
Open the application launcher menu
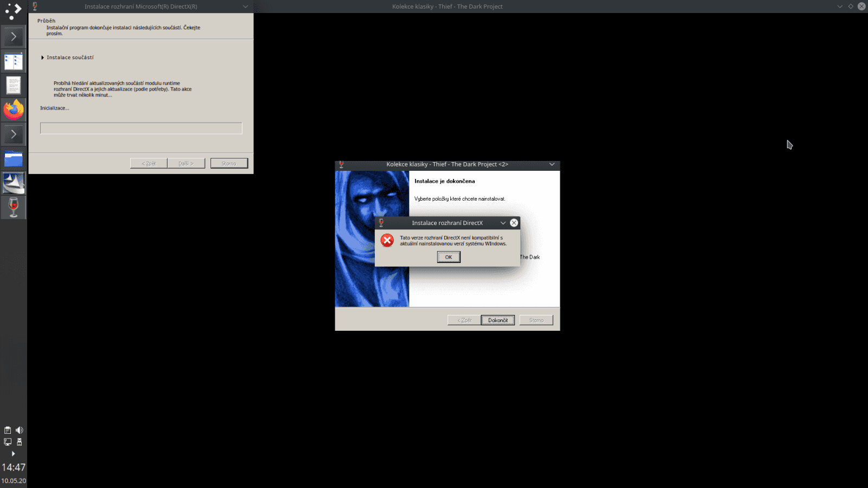tap(12, 12)
